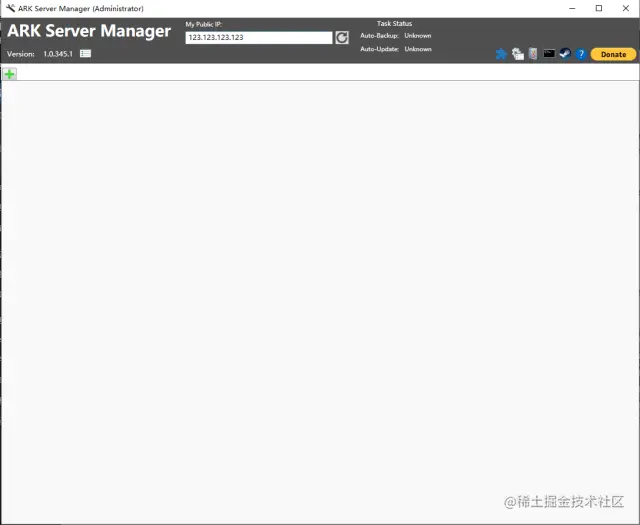The width and height of the screenshot is (640, 525).
Task: Click the Auto-Backup label
Action: [x=379, y=36]
